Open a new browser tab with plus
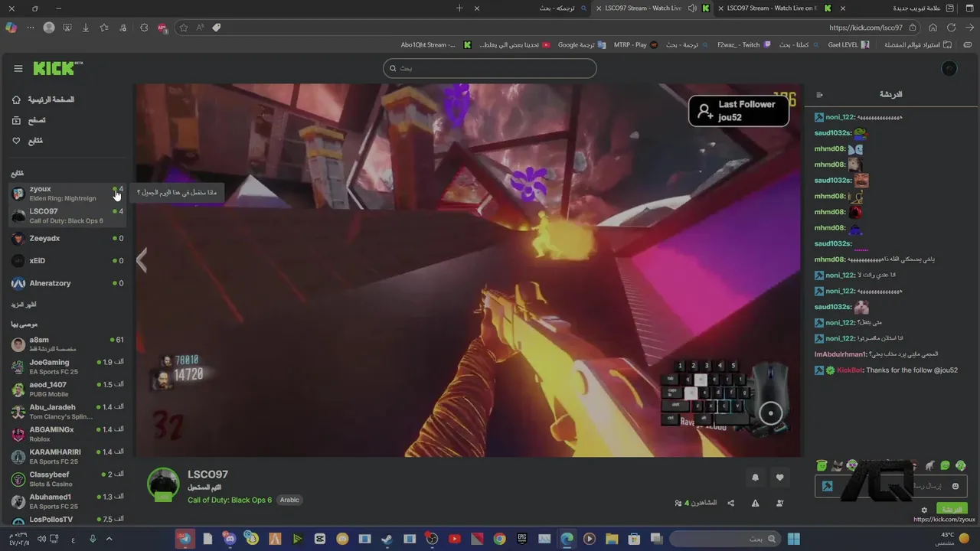This screenshot has height=551, width=980. tap(459, 8)
